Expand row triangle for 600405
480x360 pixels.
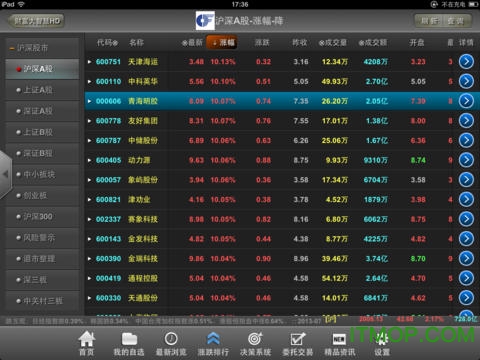(x=89, y=160)
